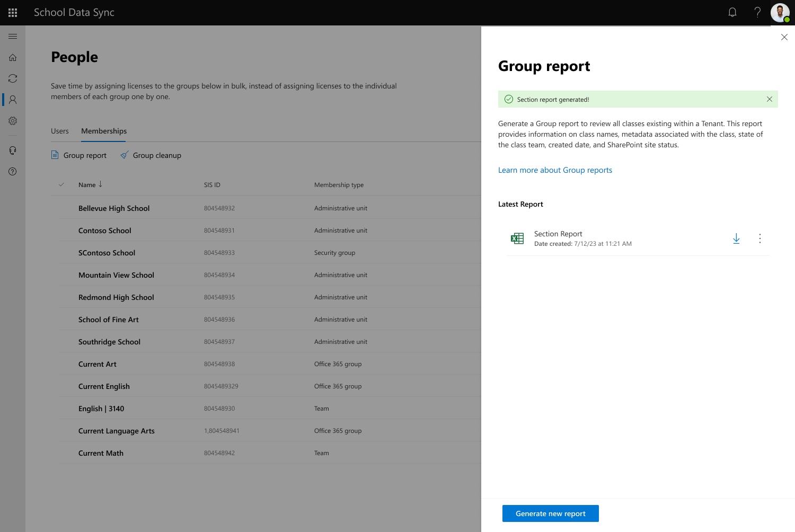Viewport: 795px width, 532px height.
Task: Go to Home in the sidebar
Action: click(13, 57)
